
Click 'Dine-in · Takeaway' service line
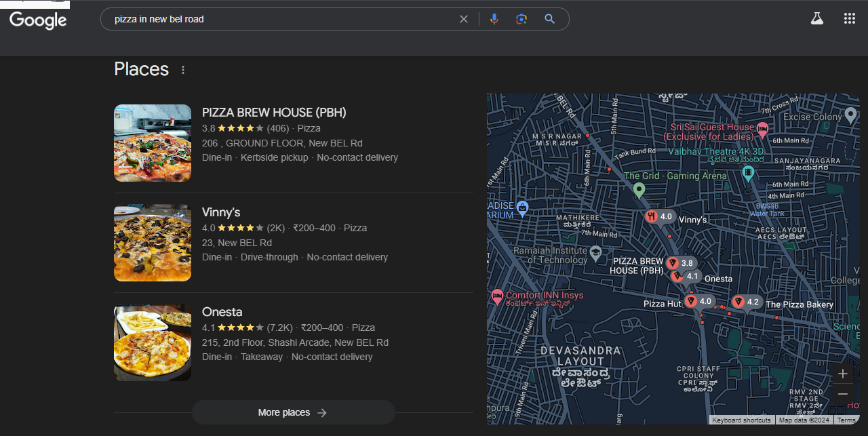coord(288,357)
